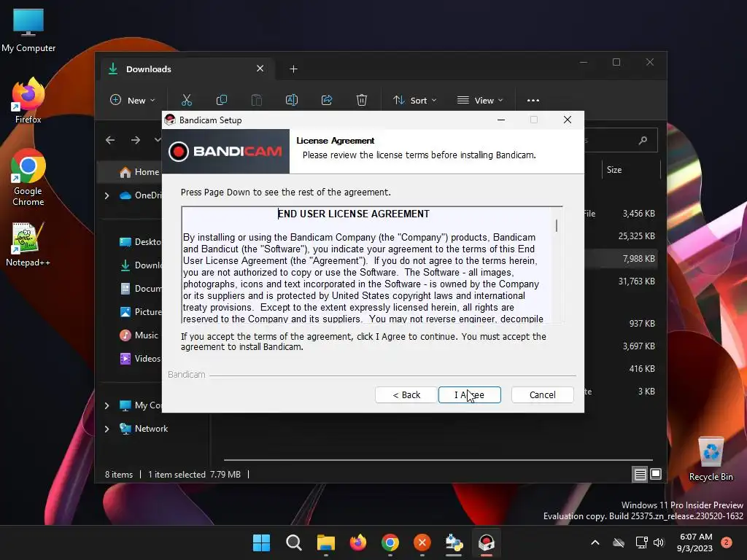Screen dimensions: 747x560
Task: Go back in File Explorer navigation
Action: click(110, 140)
